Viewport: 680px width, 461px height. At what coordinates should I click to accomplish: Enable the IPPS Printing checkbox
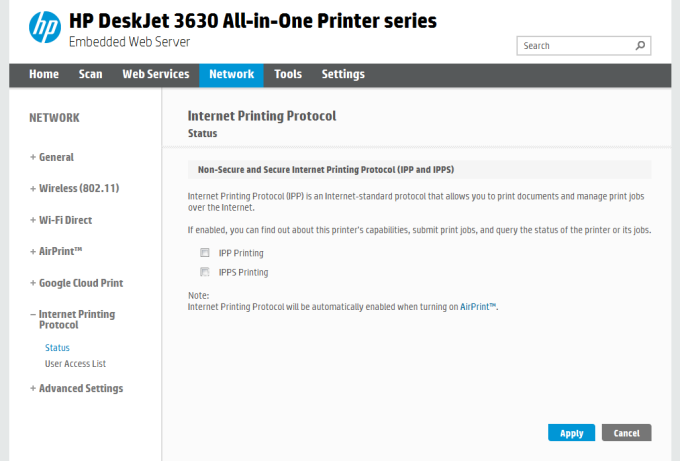(205, 272)
